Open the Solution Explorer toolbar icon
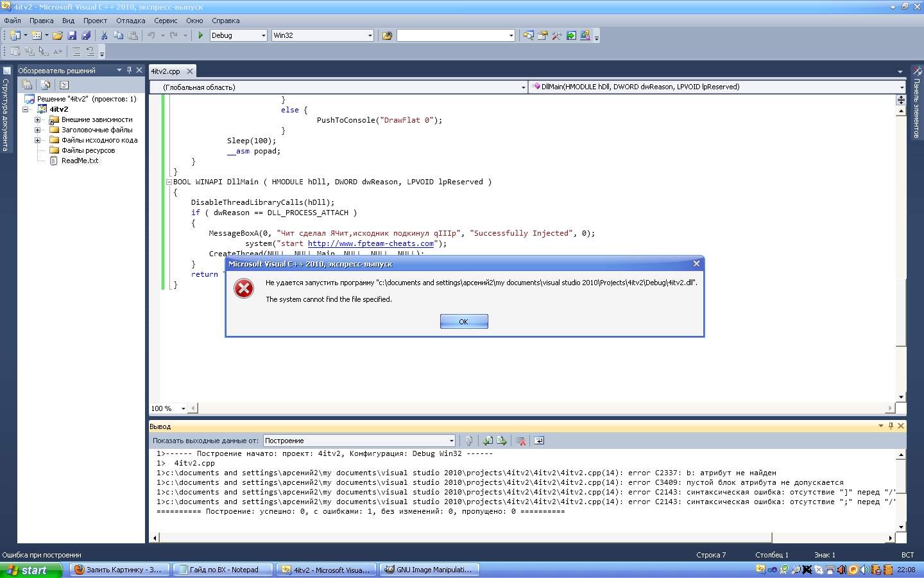The image size is (924, 578). coord(528,35)
